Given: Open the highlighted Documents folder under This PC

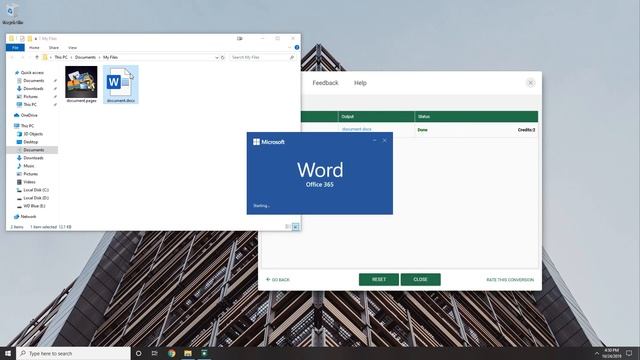Looking at the screenshot, I should (33, 150).
